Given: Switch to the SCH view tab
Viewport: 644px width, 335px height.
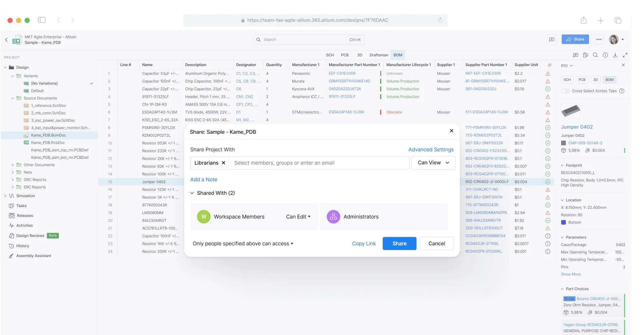Looking at the screenshot, I should [x=330, y=55].
